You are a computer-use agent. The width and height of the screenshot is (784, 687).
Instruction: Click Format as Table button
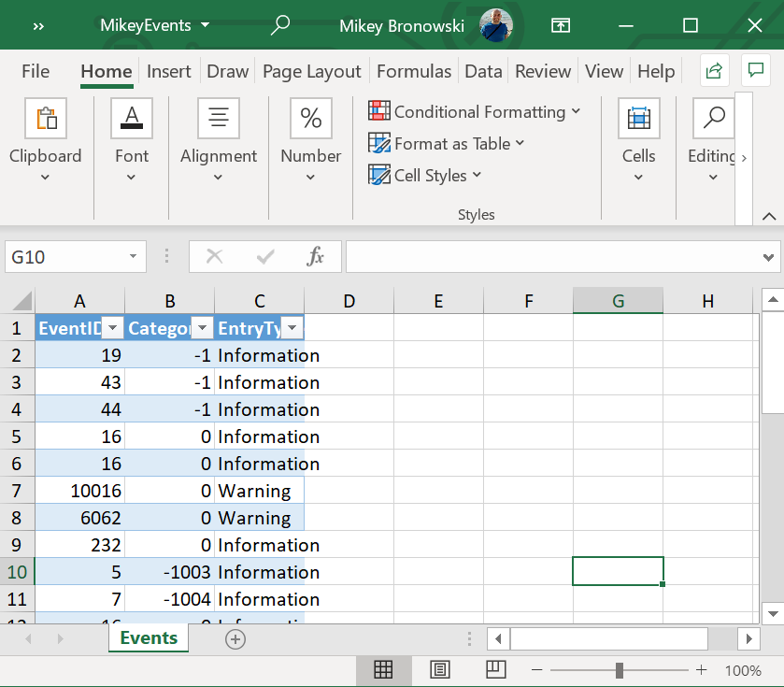(447, 144)
